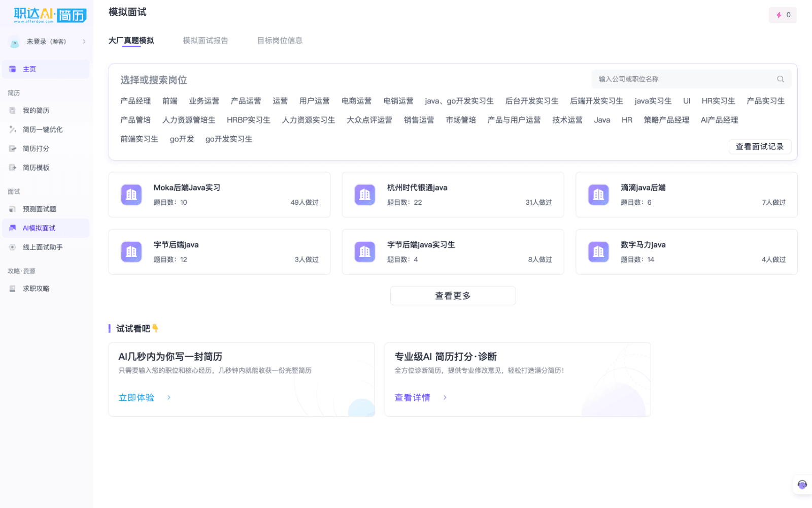Open the Moka后端Java实习 card title
The height and width of the screenshot is (508, 812).
tap(187, 187)
